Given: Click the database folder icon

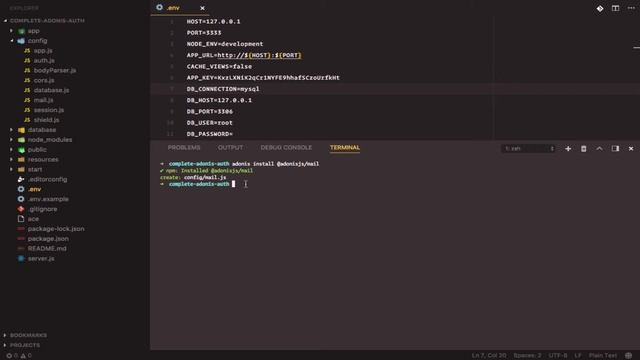Looking at the screenshot, I should (21, 130).
